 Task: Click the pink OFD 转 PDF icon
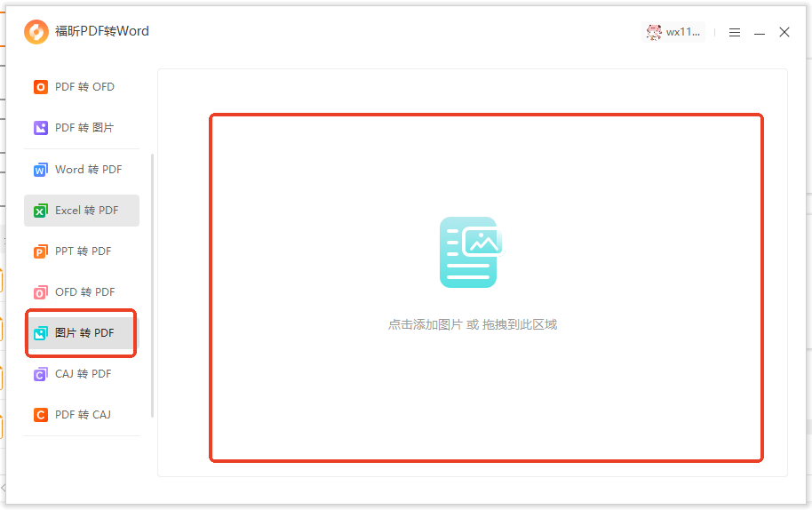pyautogui.click(x=40, y=292)
